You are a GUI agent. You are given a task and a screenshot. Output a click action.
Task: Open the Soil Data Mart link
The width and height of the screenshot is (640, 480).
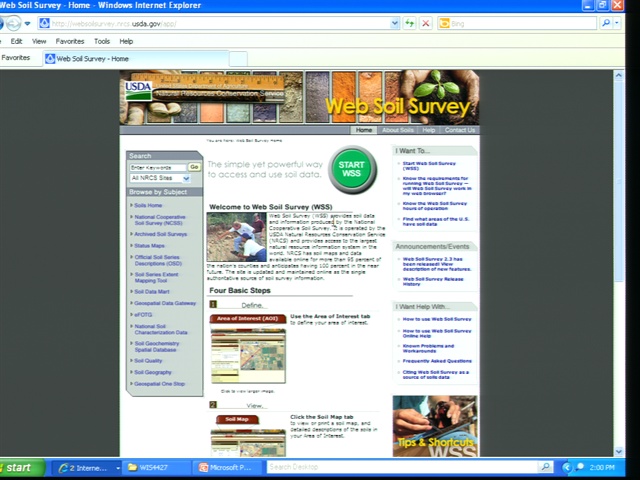[x=151, y=292]
